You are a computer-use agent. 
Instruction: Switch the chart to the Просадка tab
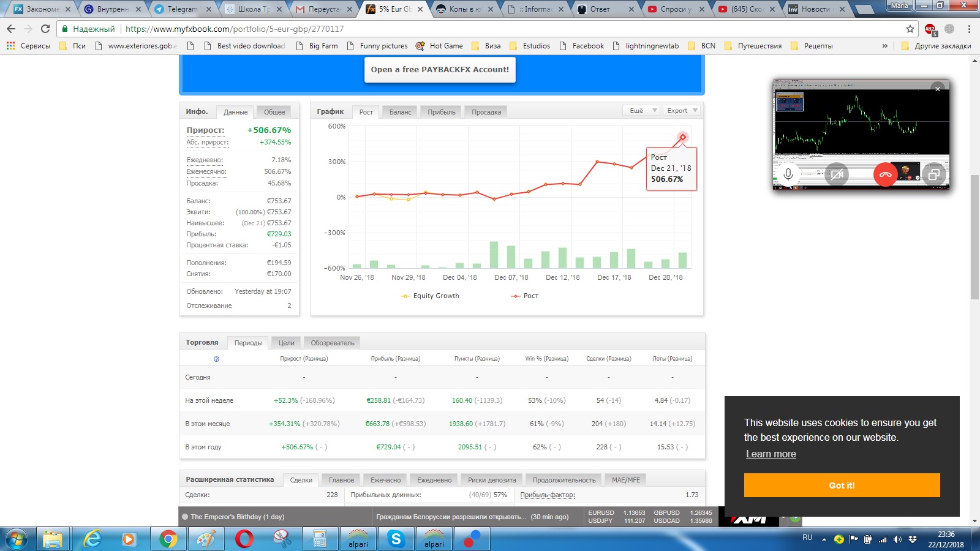click(486, 112)
